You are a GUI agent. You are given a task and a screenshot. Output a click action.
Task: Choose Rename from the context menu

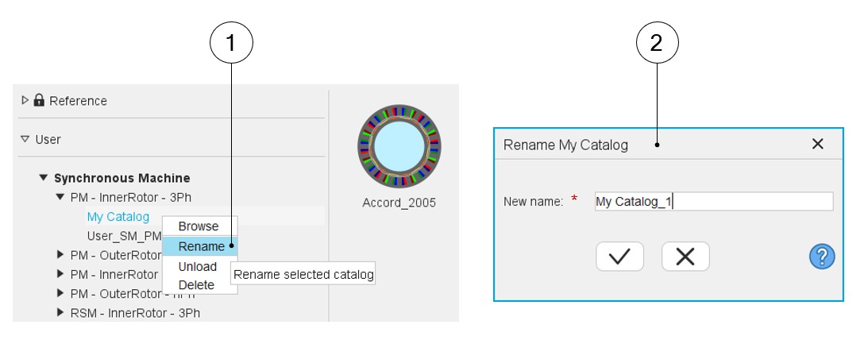tap(201, 246)
